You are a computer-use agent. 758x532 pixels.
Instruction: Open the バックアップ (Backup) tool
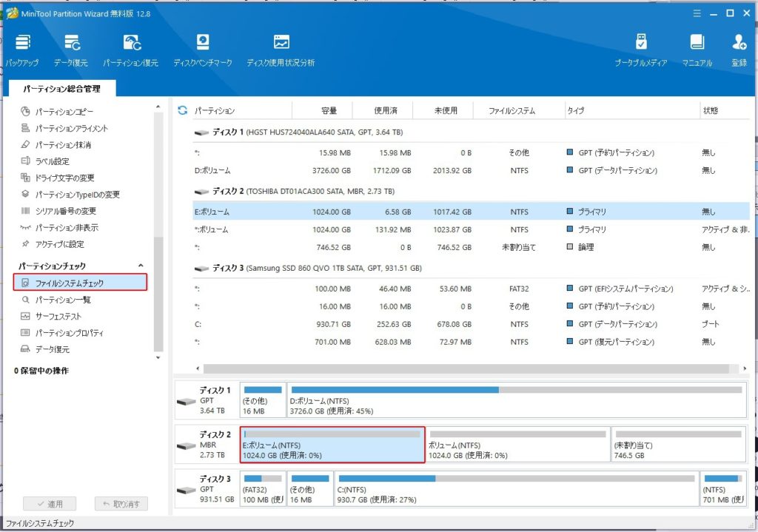22,50
